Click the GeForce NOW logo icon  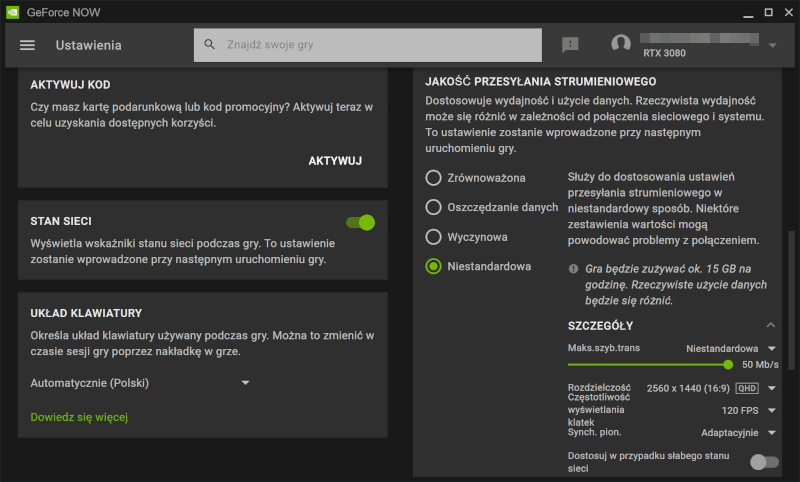[x=12, y=12]
